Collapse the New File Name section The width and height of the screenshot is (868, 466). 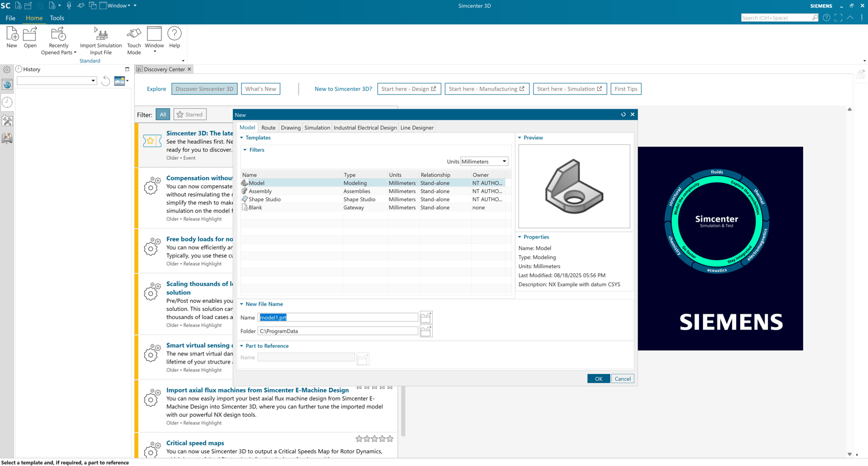pyautogui.click(x=242, y=304)
